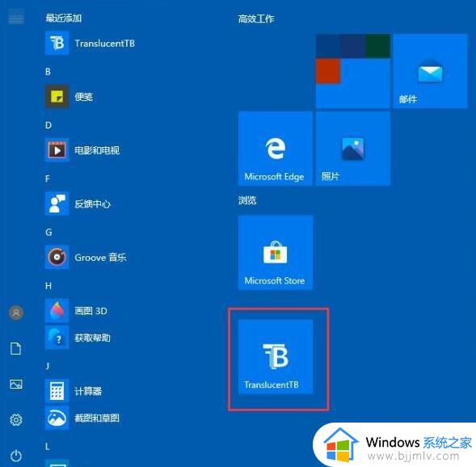Jump via letter L header
This screenshot has width=476, height=467.
[48, 446]
